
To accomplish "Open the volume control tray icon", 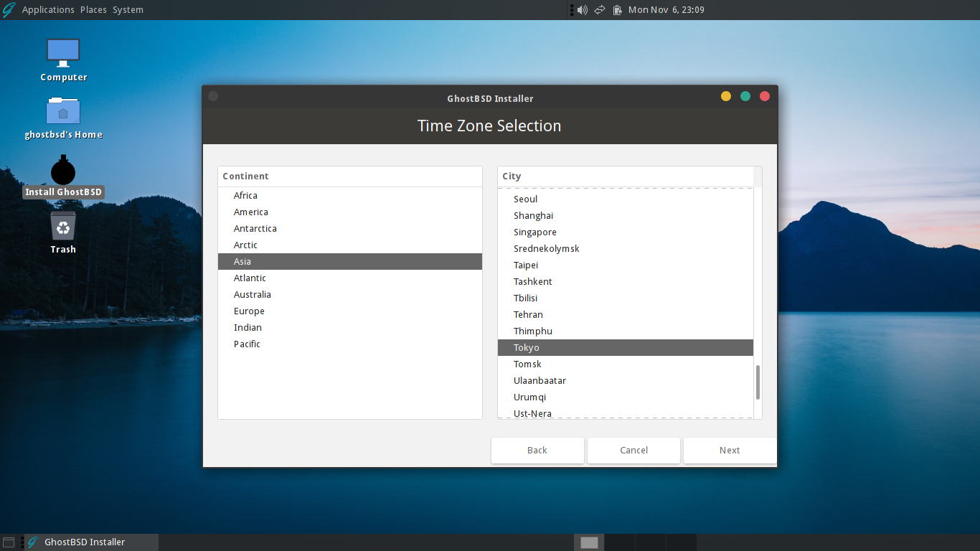I will click(582, 10).
